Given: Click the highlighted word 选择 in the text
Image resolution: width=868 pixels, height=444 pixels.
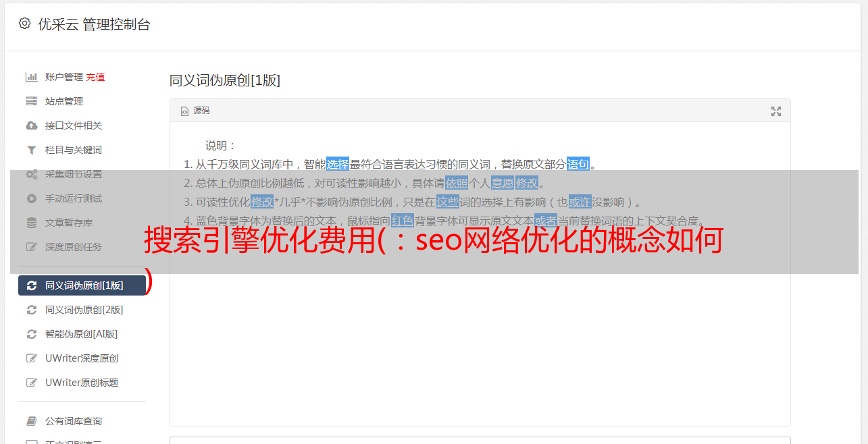Looking at the screenshot, I should (338, 164).
